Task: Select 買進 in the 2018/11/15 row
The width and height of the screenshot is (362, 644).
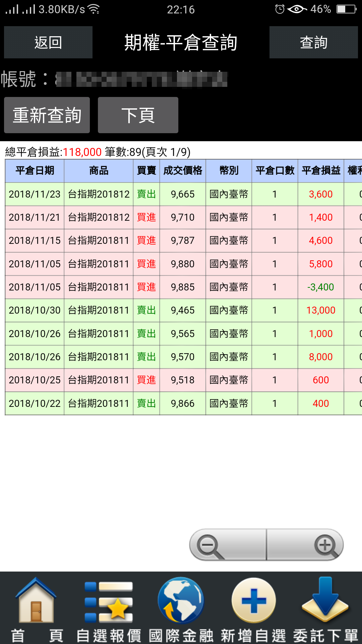Action: (x=146, y=240)
